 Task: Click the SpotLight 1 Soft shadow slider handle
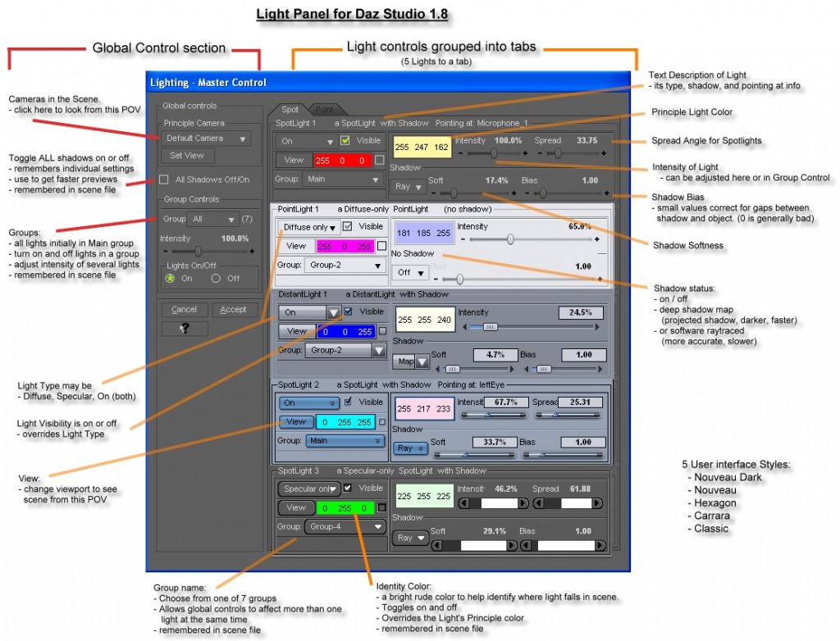click(454, 193)
